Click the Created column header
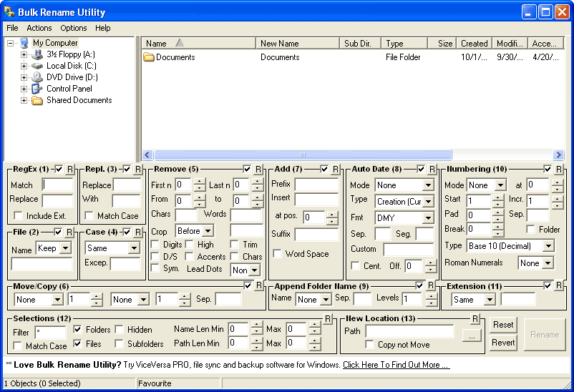574x392 pixels. (x=474, y=43)
